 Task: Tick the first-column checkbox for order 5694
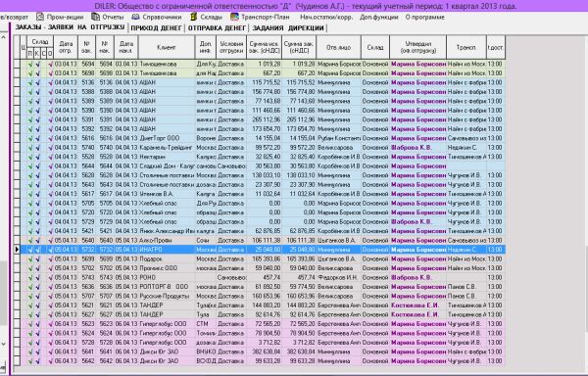coord(17,64)
